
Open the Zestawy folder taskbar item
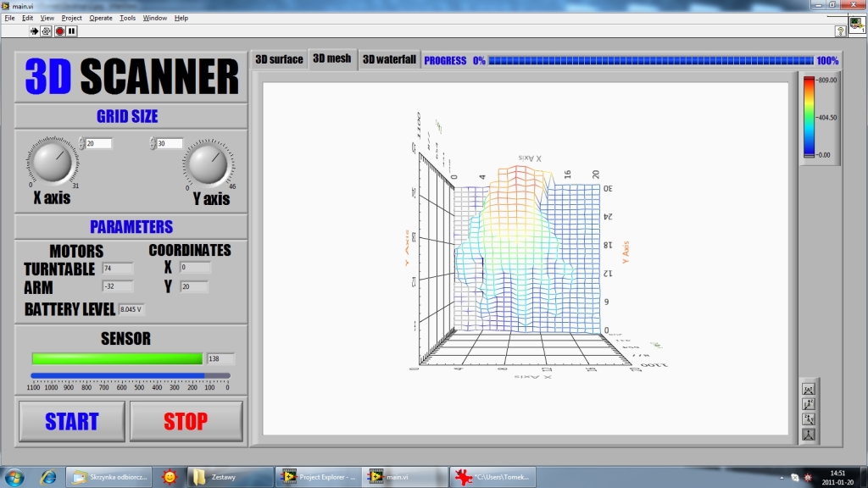(x=230, y=476)
